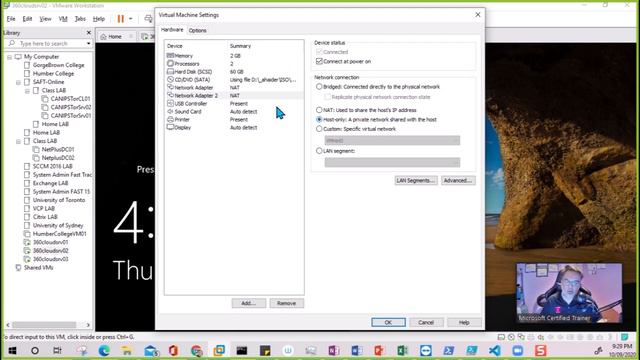Click the library search input field

(48, 43)
